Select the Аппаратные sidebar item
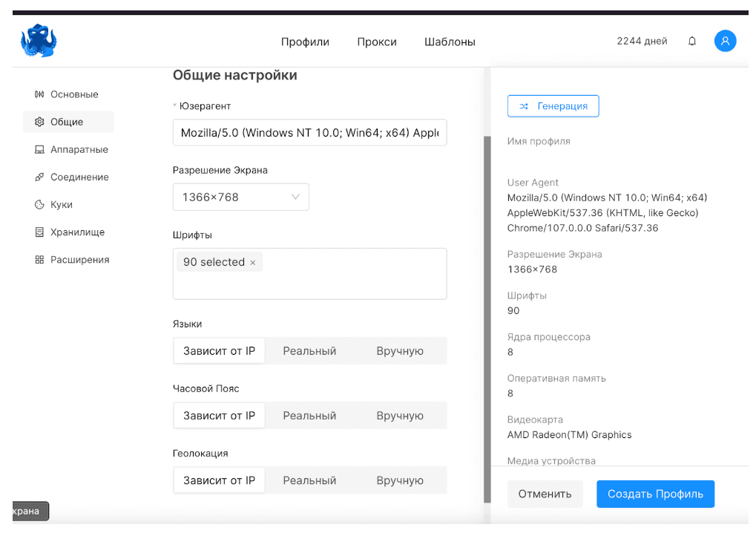The height and width of the screenshot is (536, 756). pyautogui.click(x=79, y=149)
